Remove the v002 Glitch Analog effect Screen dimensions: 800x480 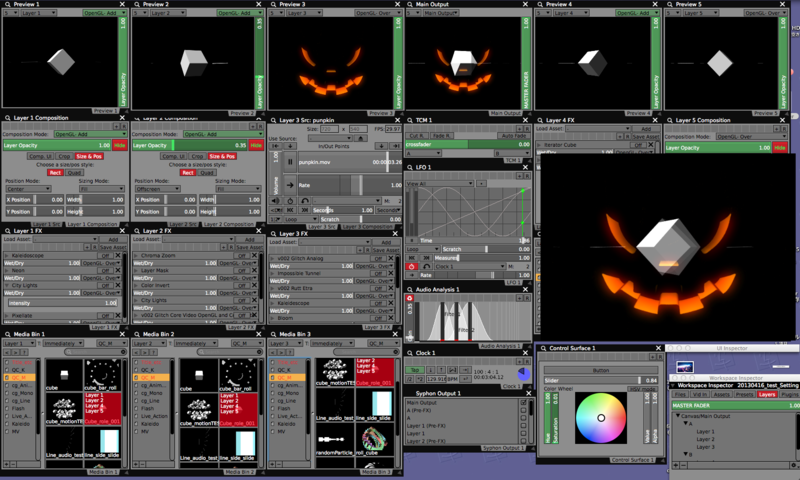point(391,258)
